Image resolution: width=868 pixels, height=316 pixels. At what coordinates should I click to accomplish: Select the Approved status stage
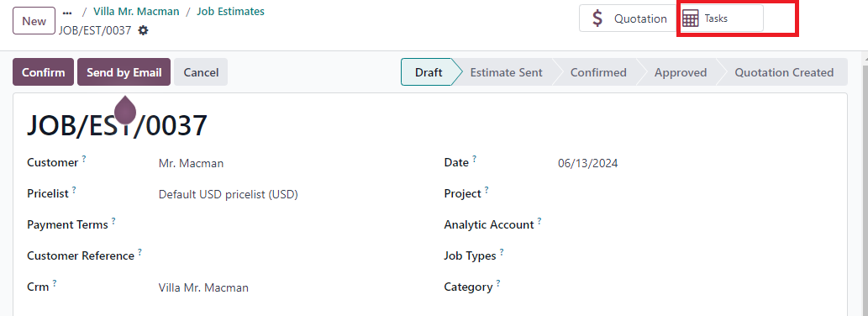point(681,72)
